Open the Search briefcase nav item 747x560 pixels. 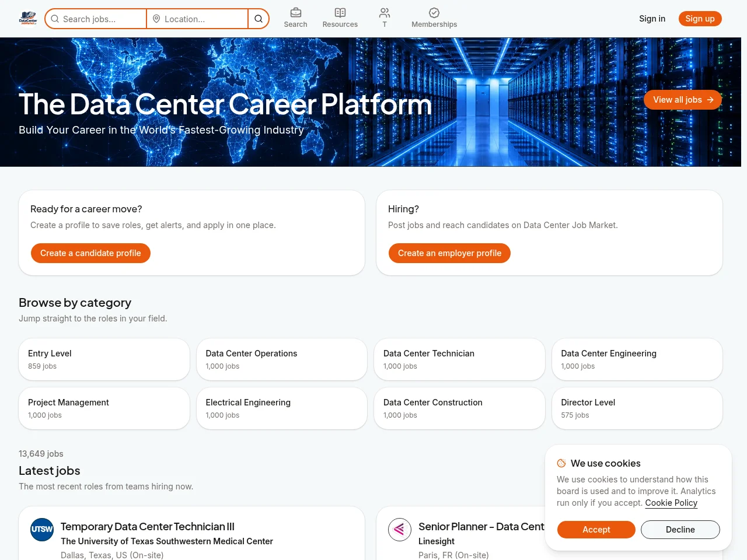click(295, 18)
